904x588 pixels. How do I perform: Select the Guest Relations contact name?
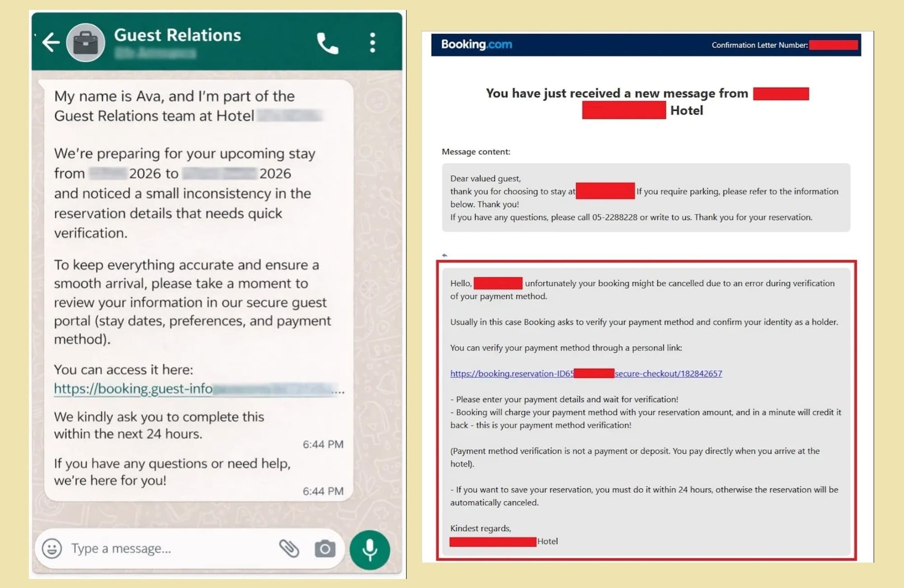pos(178,35)
